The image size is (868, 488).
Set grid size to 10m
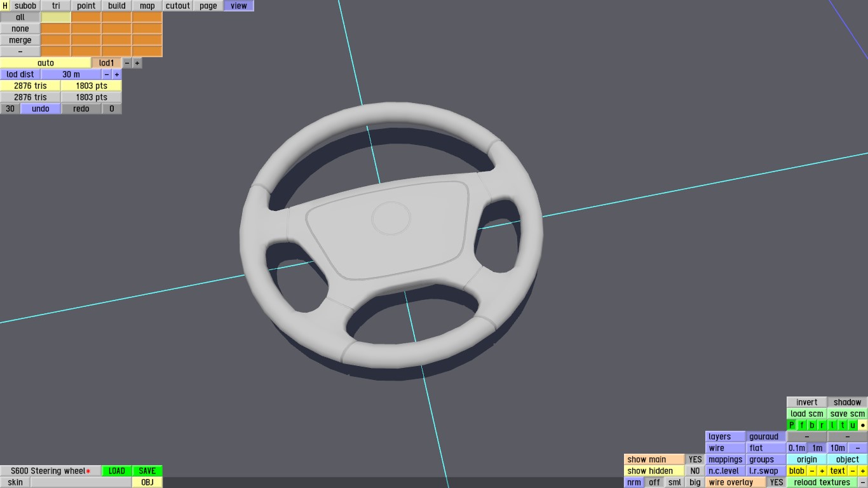coord(837,448)
